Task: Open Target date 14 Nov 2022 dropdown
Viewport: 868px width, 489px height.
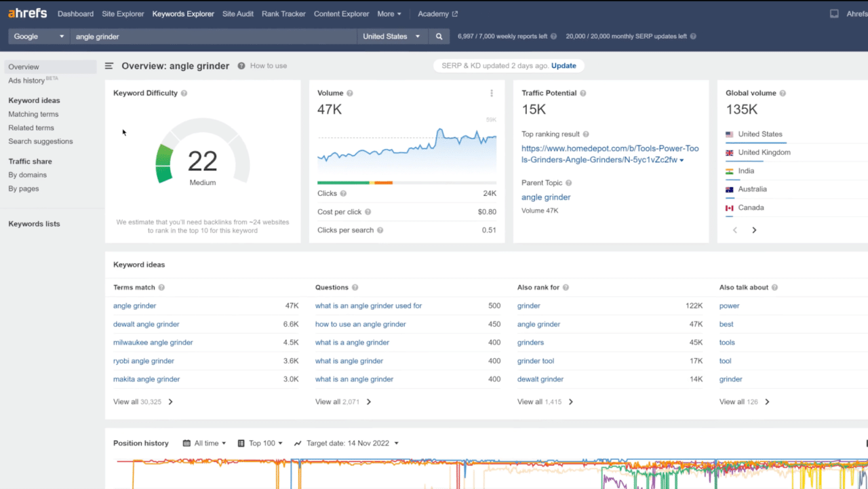Action: [347, 443]
